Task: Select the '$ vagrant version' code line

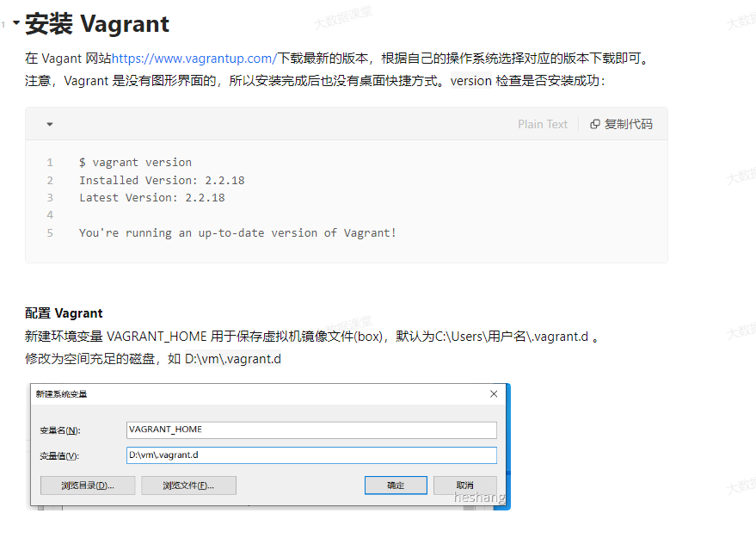Action: [136, 162]
